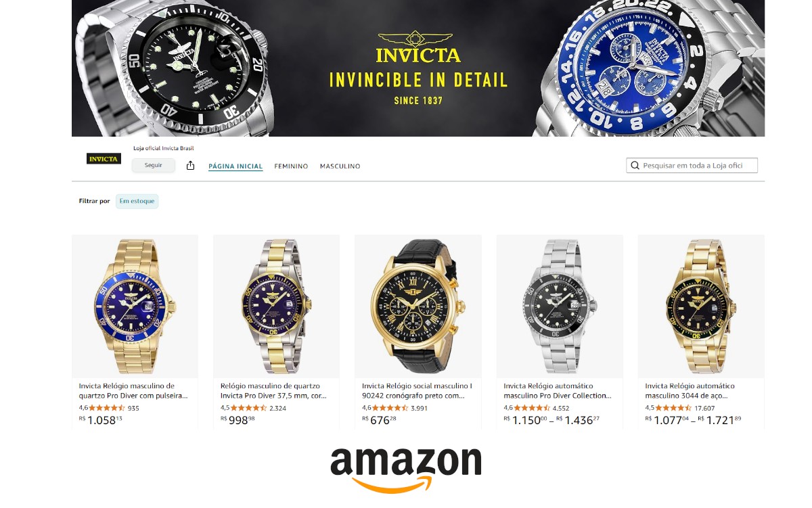The width and height of the screenshot is (812, 508).
Task: Click the R$ 676,28 price
Action: pyautogui.click(x=380, y=420)
